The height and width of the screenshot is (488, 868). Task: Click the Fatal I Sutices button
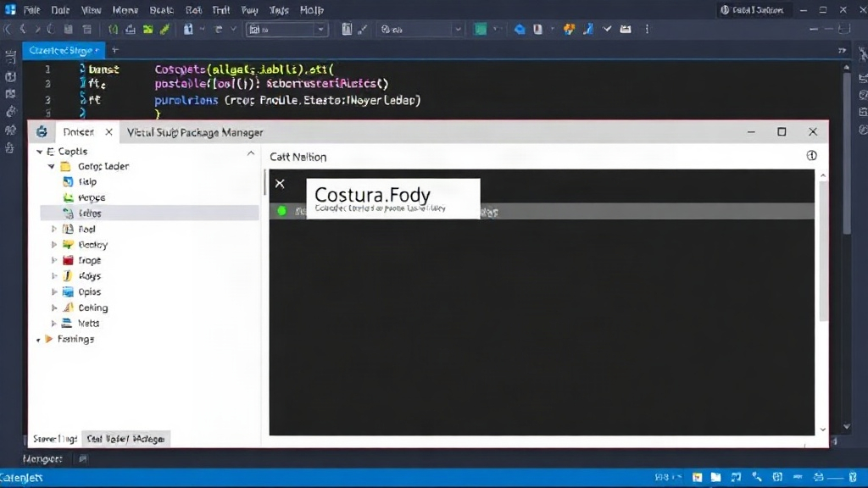click(x=753, y=10)
